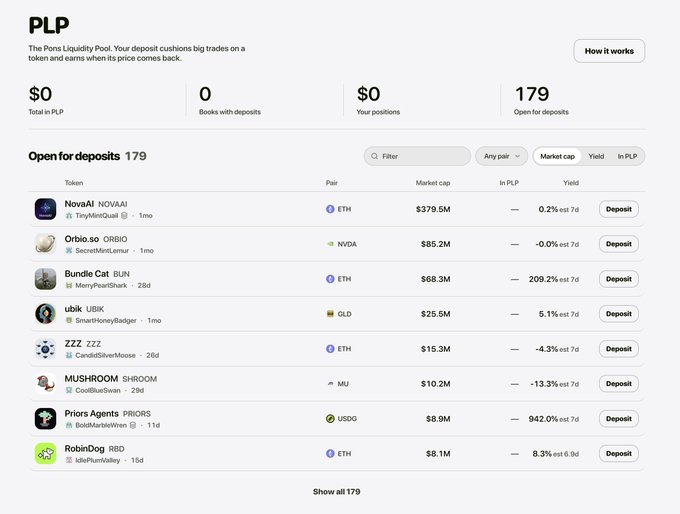680x514 pixels.
Task: Click the Your positions stat label
Action: click(378, 112)
